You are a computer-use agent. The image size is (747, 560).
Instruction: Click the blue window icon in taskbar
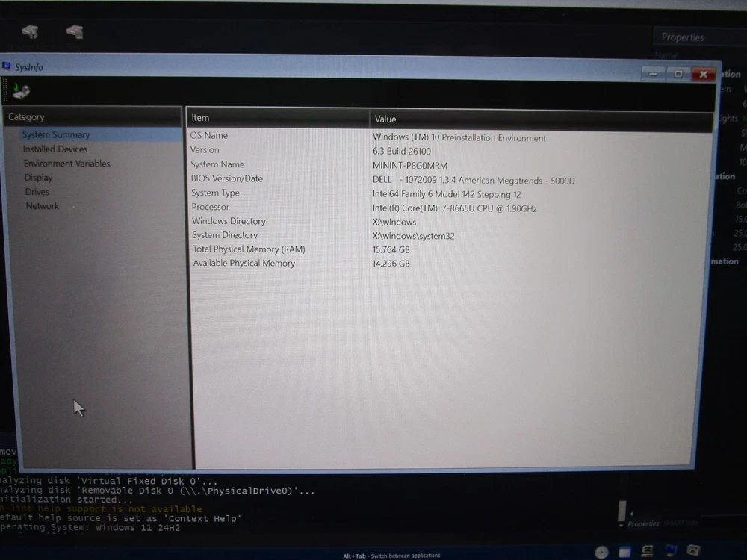[624, 553]
